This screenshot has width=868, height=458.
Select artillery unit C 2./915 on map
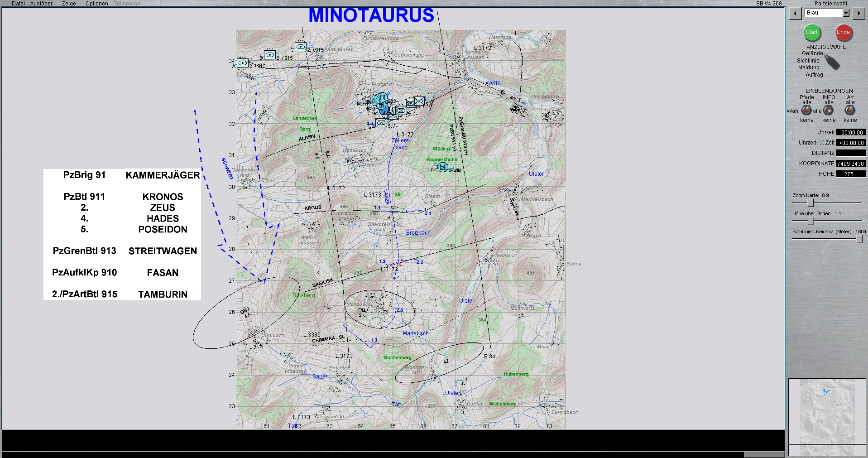click(301, 46)
